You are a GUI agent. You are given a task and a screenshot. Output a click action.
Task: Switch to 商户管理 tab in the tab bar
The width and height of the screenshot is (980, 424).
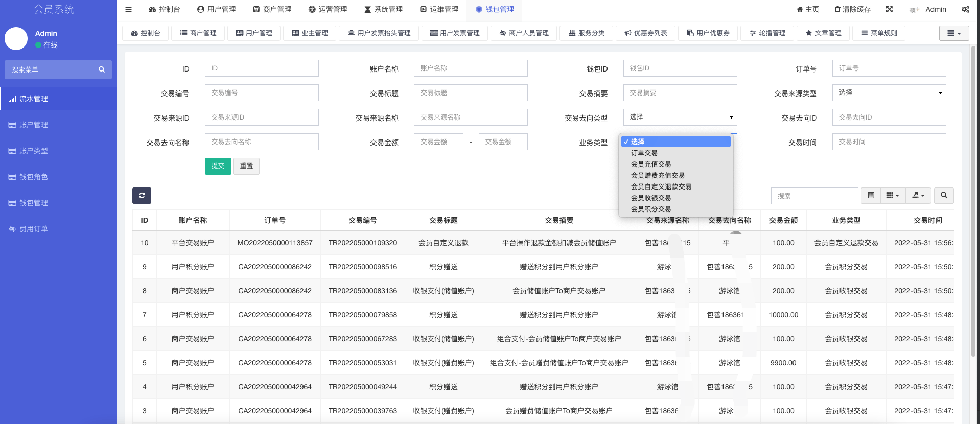[x=198, y=33]
